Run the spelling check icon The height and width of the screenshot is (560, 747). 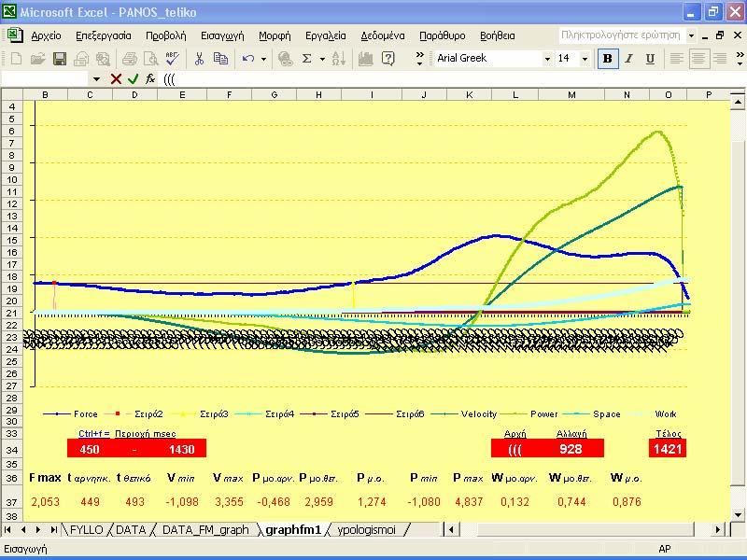(x=172, y=59)
